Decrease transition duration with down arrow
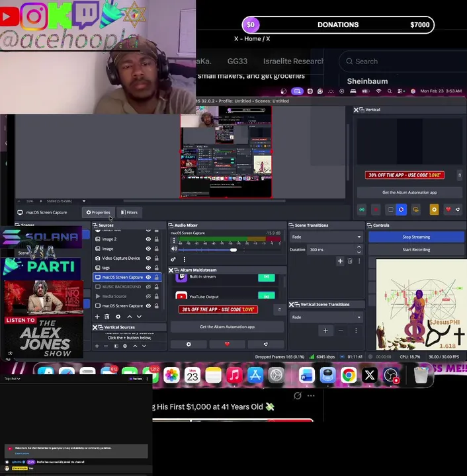The image size is (467, 476). point(359,253)
